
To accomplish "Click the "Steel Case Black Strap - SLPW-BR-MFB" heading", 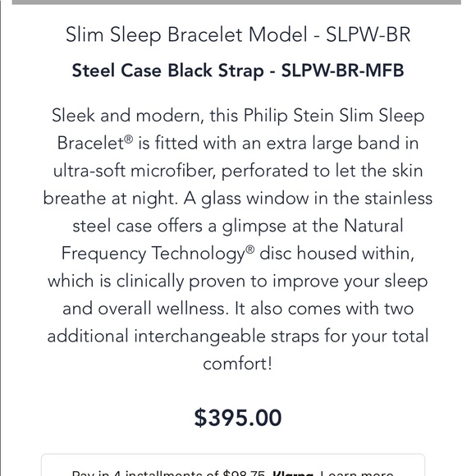I will (x=238, y=71).
